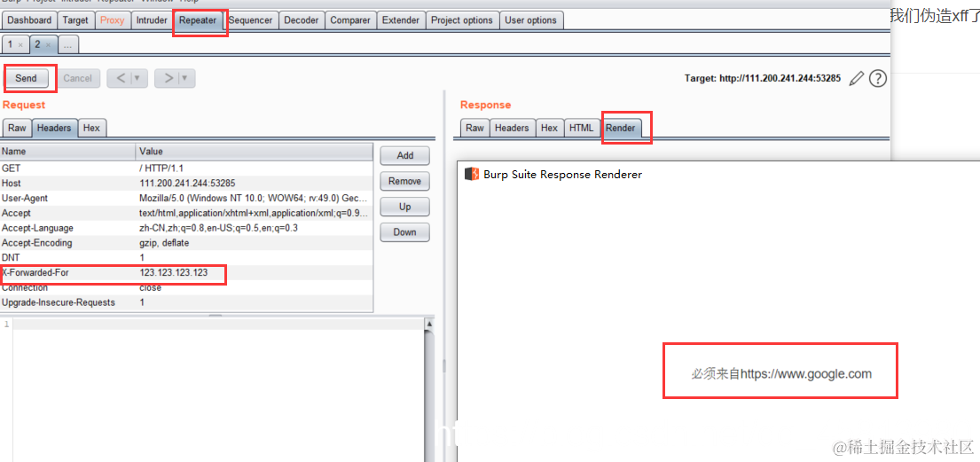Open the User options tab
This screenshot has width=980, height=462.
click(x=530, y=20)
